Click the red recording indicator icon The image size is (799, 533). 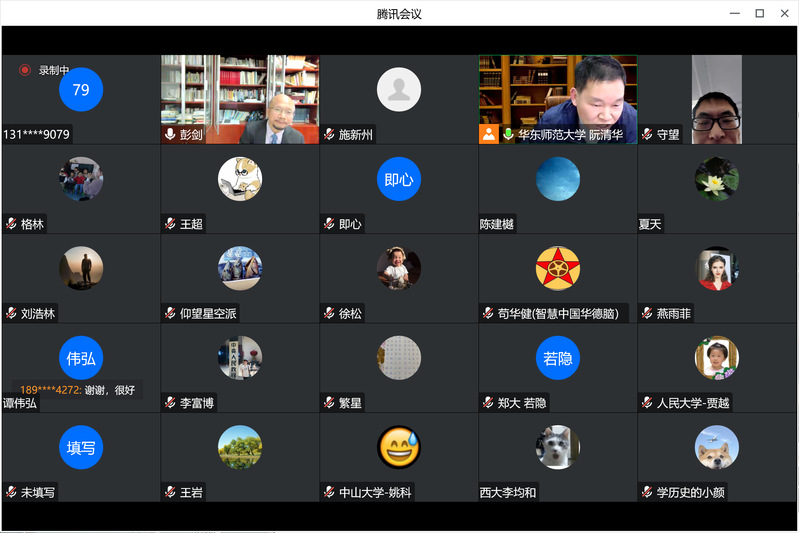(x=25, y=70)
